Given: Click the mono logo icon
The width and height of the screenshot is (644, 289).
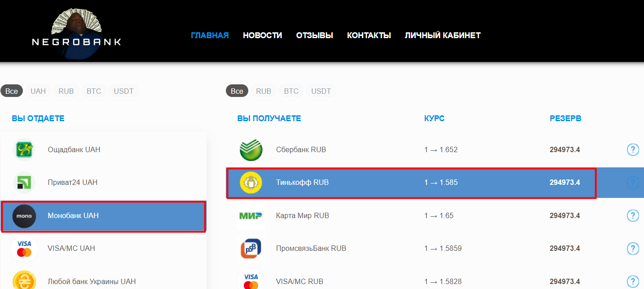Looking at the screenshot, I should click(24, 216).
